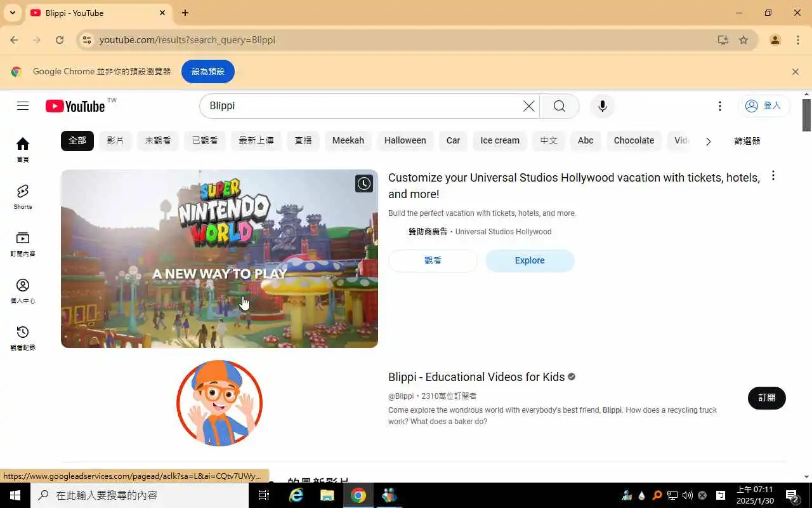
Task: Bookmark this page with star icon
Action: [x=743, y=40]
